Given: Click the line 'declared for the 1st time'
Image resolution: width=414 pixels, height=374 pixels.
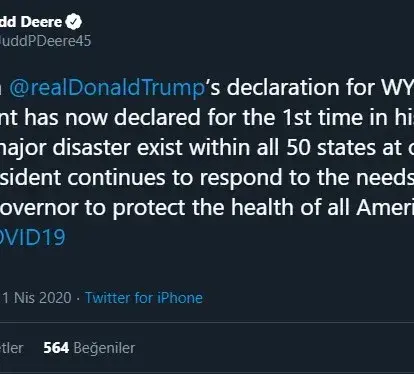Looking at the screenshot, I should tap(207, 118).
